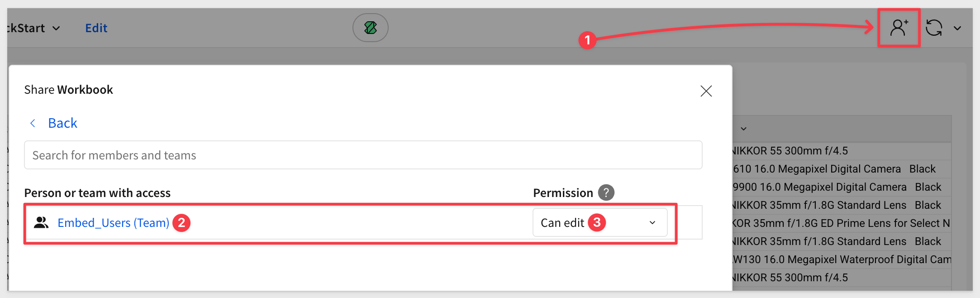Click the Permission help question mark icon
The height and width of the screenshot is (298, 980).
click(x=606, y=192)
